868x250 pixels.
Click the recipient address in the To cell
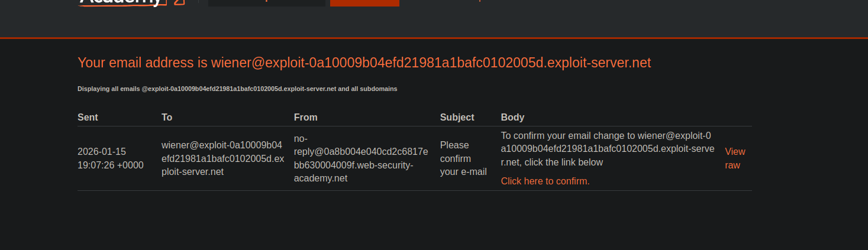(x=222, y=158)
